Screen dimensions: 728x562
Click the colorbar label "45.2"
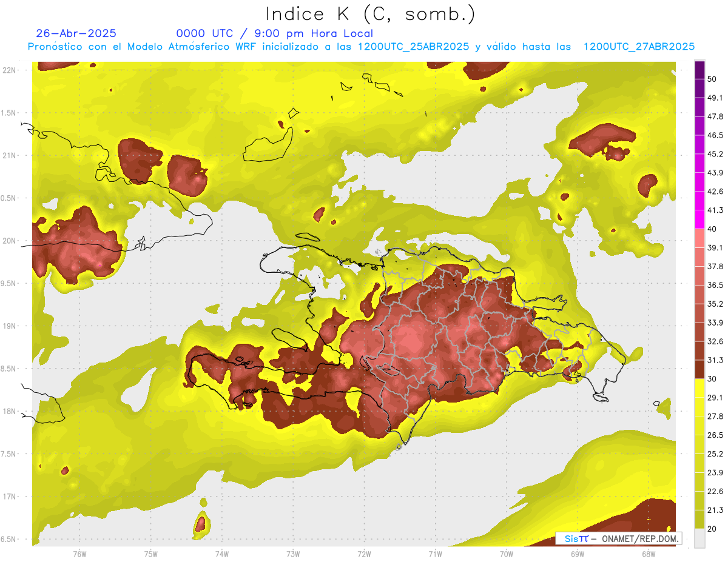[715, 154]
